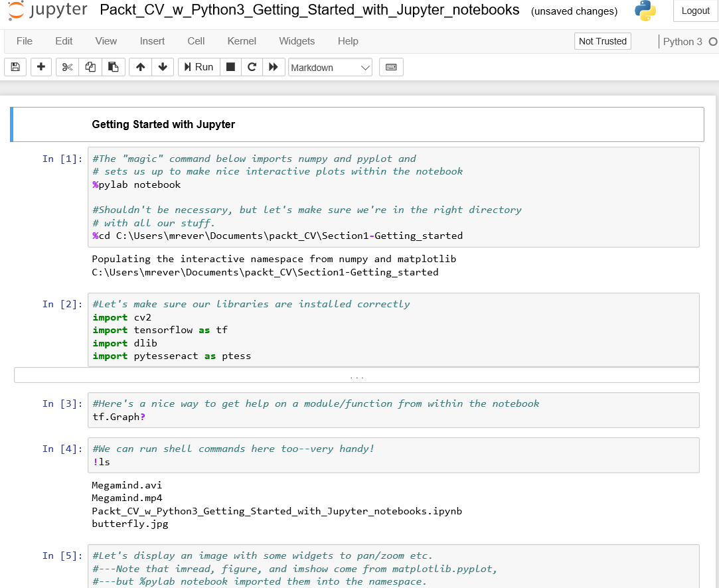Click the kernel idle indicator circle
This screenshot has width=719, height=588.
coord(712,41)
